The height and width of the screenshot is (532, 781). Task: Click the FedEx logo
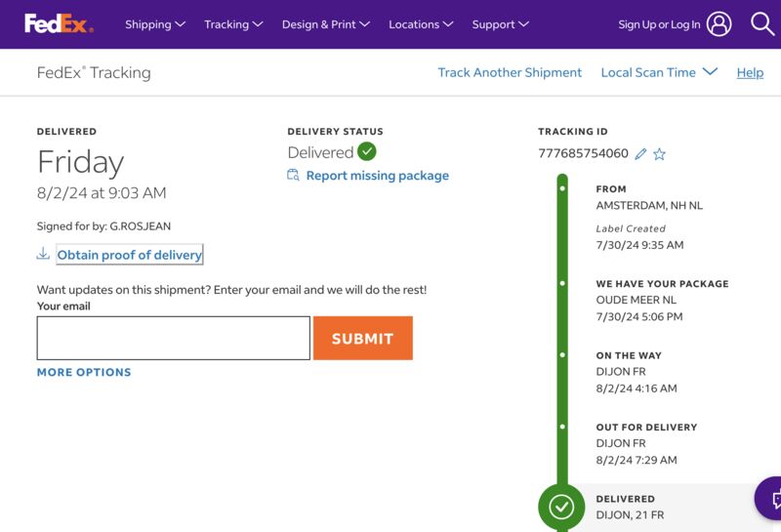point(59,23)
